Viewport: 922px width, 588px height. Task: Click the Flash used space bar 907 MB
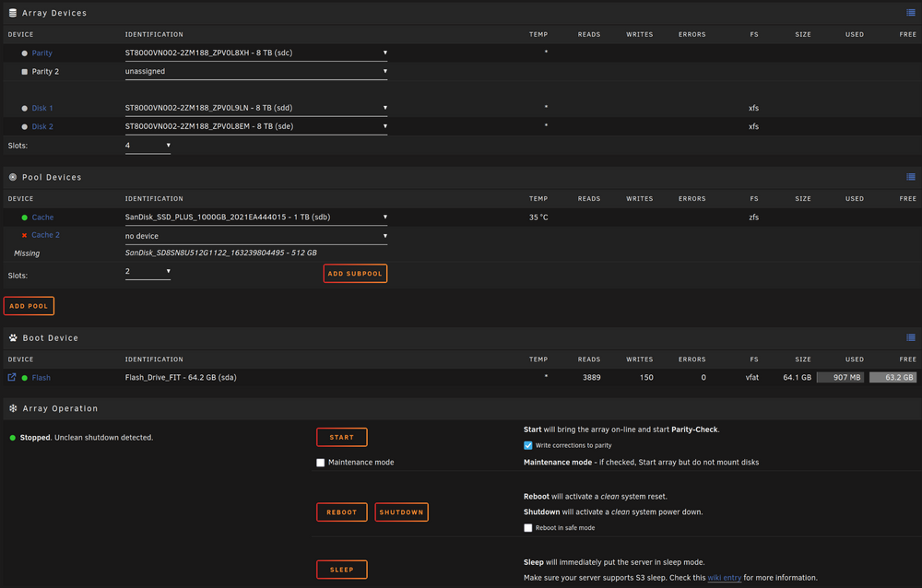coord(840,378)
